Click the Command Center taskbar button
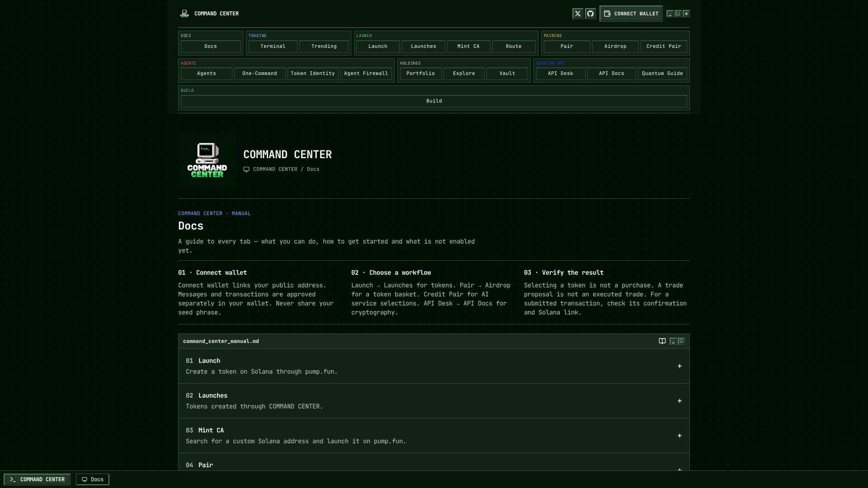Image resolution: width=868 pixels, height=488 pixels. [x=37, y=479]
